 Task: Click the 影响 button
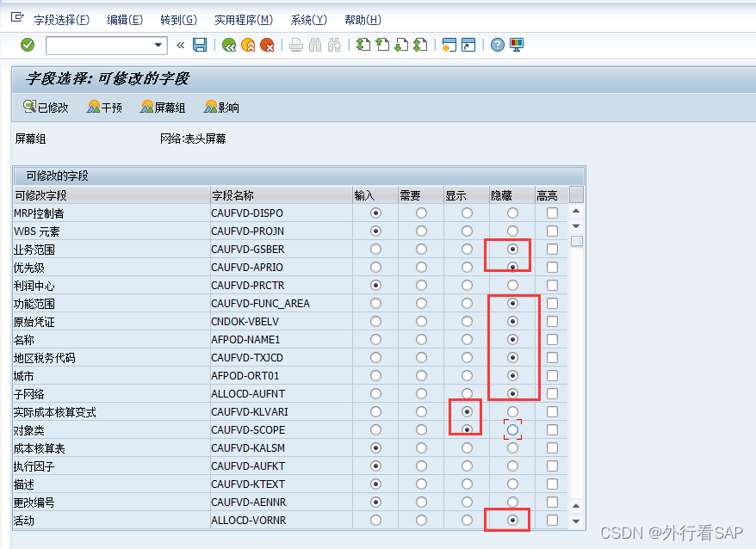221,107
